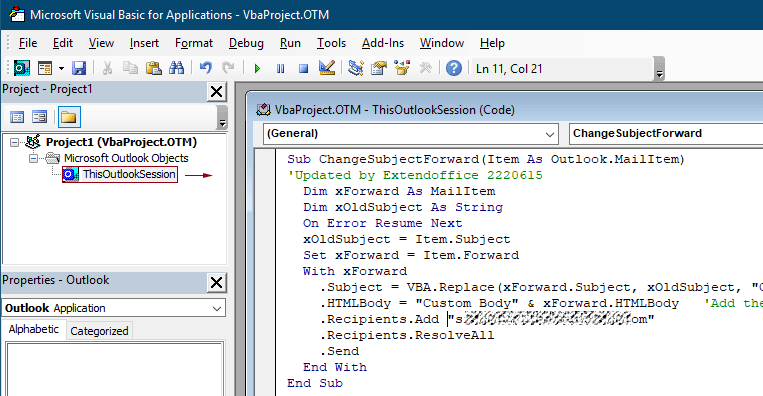
Task: Toggle Folders view in Project pane
Action: coord(69,117)
